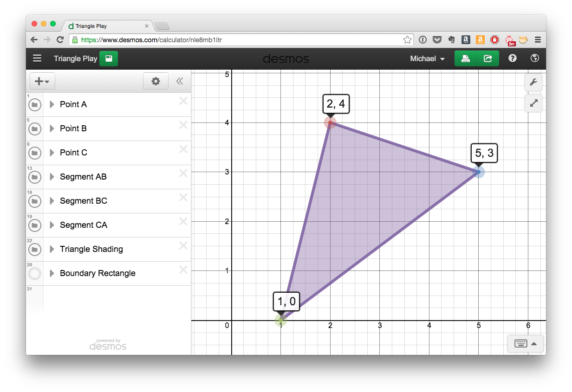Viewport: 572px width, 392px height.
Task: Open the Desmos help question mark
Action: click(x=513, y=58)
